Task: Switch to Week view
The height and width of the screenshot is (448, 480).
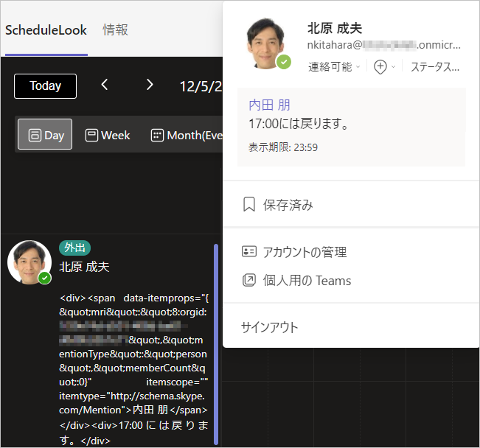Action: [x=108, y=135]
